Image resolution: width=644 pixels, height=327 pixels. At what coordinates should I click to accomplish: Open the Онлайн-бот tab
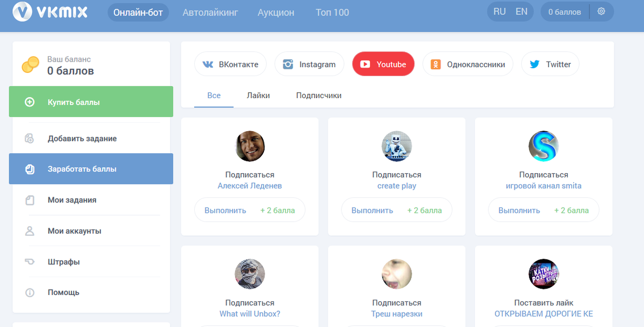[138, 12]
